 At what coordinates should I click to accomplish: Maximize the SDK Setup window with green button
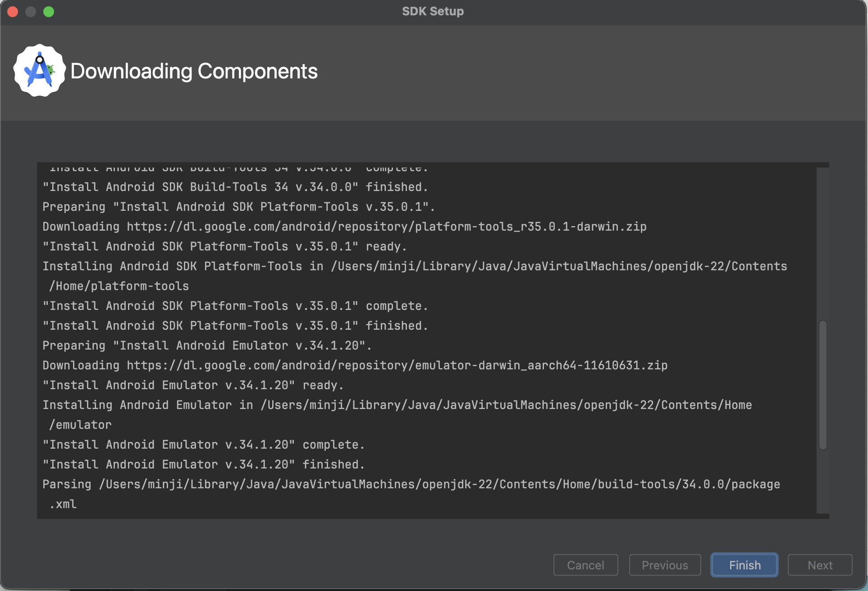[x=49, y=12]
